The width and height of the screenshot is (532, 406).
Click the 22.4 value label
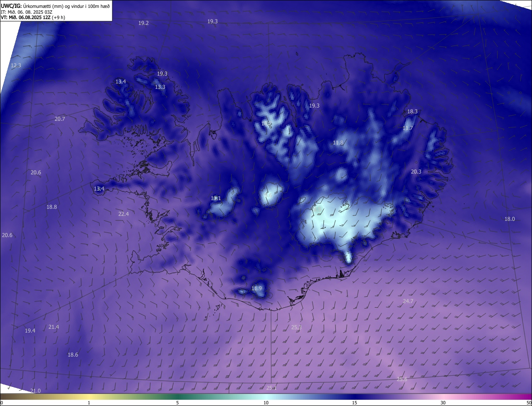[123, 214]
